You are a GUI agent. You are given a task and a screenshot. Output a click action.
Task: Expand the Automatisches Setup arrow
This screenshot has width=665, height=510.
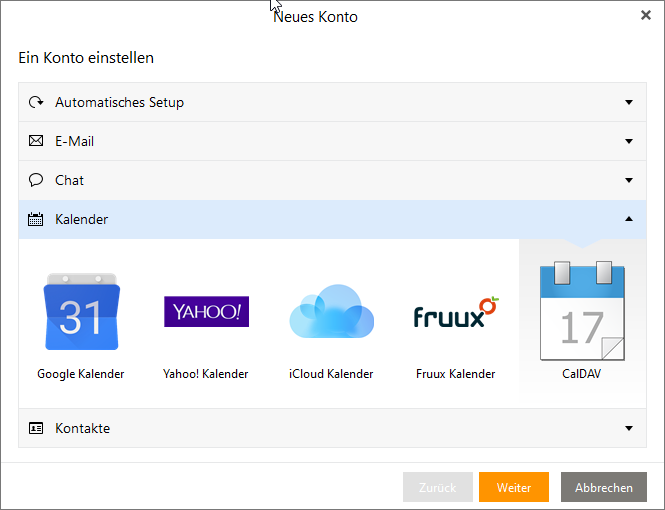629,102
